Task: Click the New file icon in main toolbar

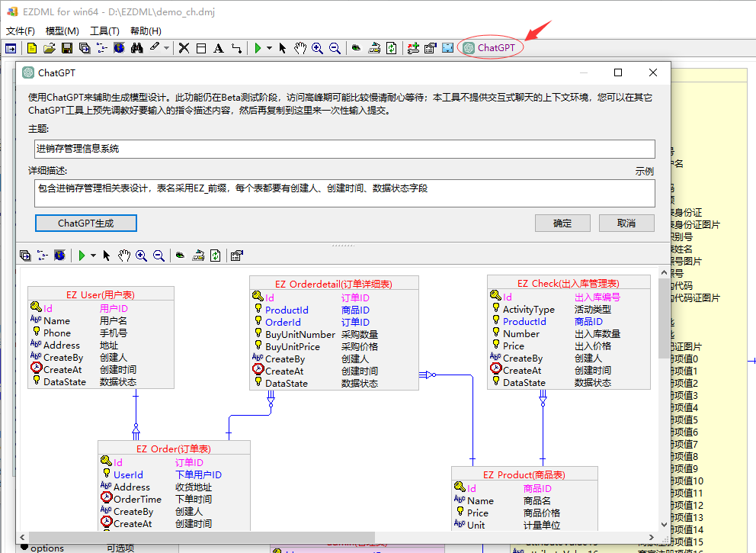Action: tap(32, 48)
